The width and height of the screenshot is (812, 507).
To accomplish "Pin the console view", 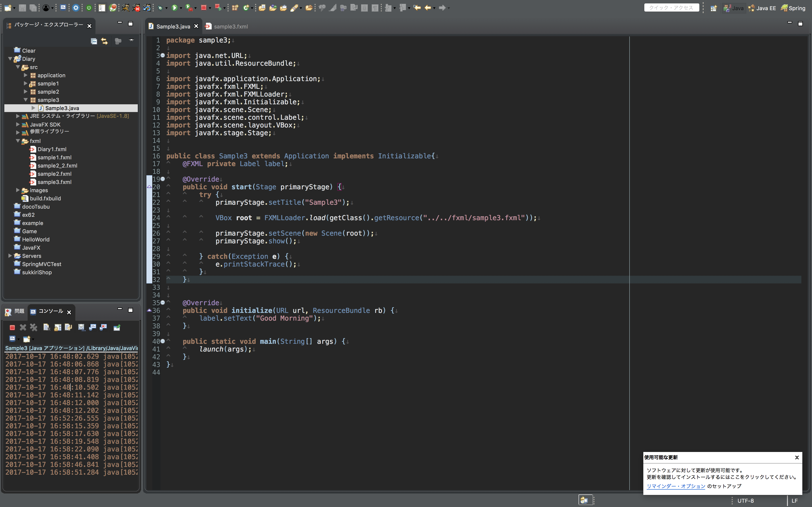I will coord(117,327).
